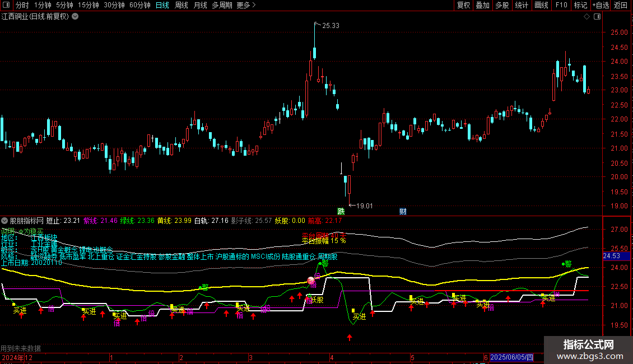The width and height of the screenshot is (633, 364).
Task: Open the 叠加 overlay option
Action: click(x=483, y=5)
